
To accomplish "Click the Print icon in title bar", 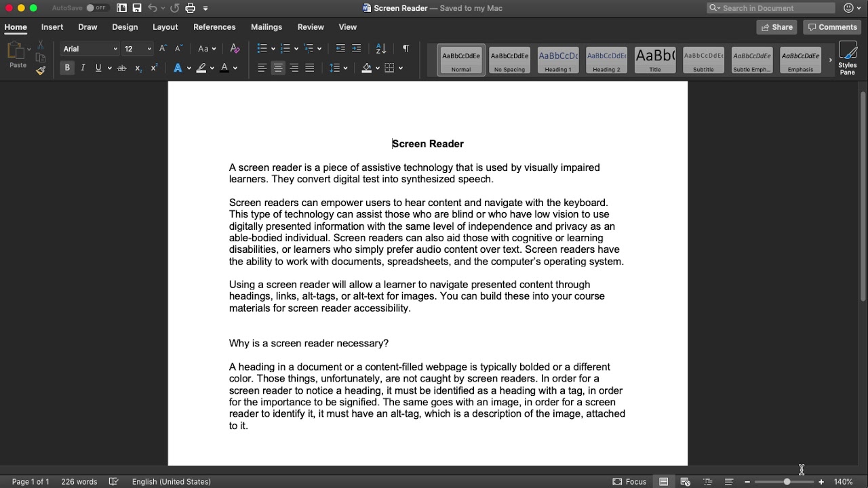I will coord(191,8).
